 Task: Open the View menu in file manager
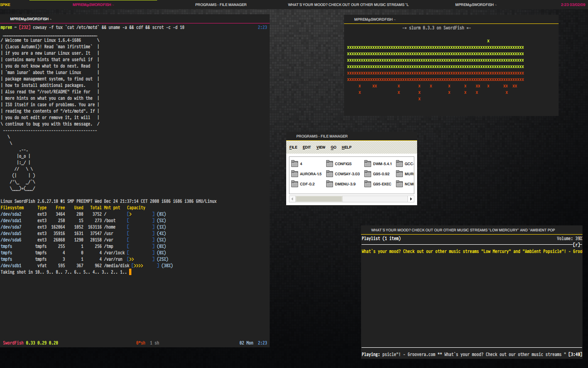[x=321, y=147]
